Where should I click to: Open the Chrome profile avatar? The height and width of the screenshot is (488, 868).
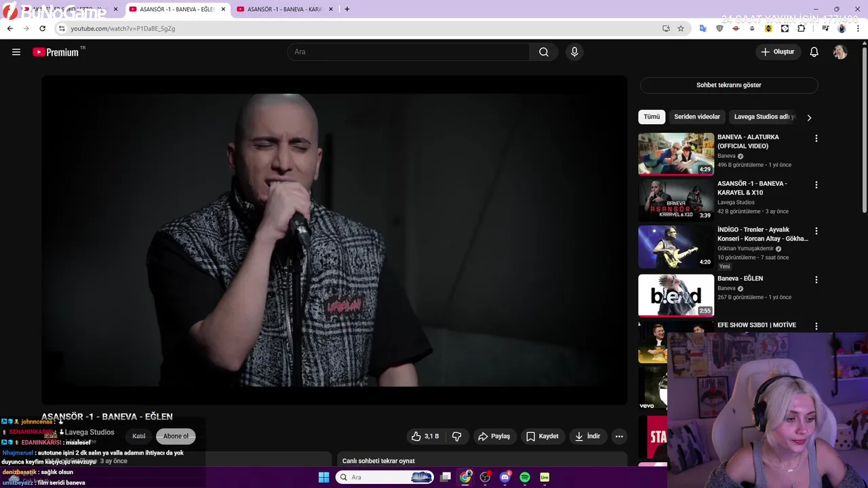pyautogui.click(x=842, y=28)
